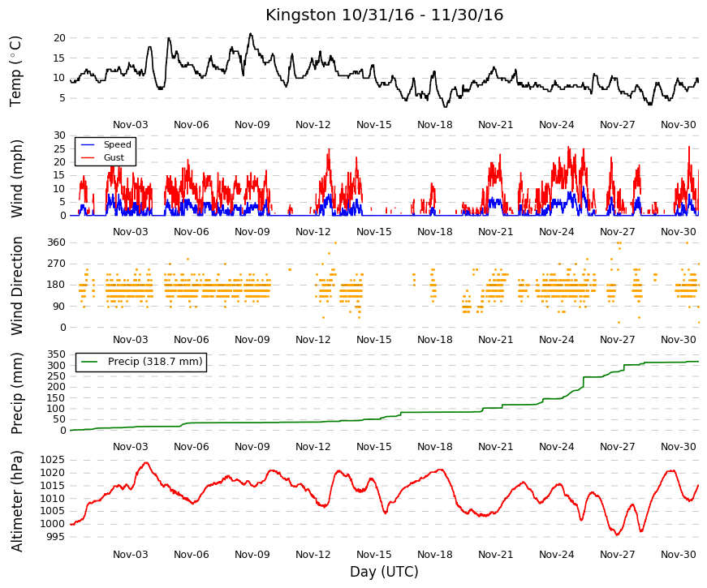Click the green Precip legend line
Screen dimensions: 707x588
[x=90, y=362]
